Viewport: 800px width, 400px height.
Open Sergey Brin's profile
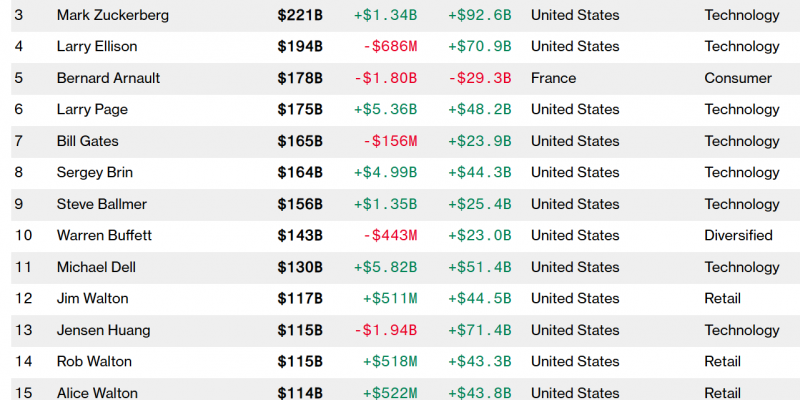pyautogui.click(x=95, y=172)
